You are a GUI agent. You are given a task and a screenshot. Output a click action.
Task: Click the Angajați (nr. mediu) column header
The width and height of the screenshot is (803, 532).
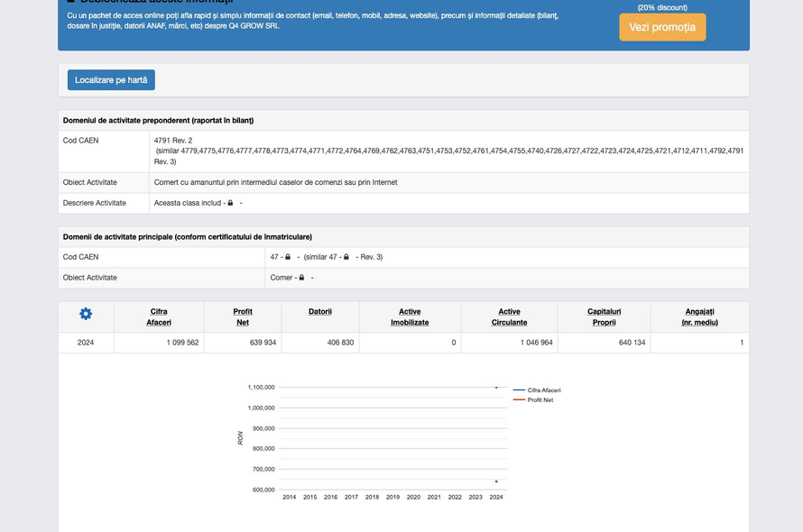699,317
